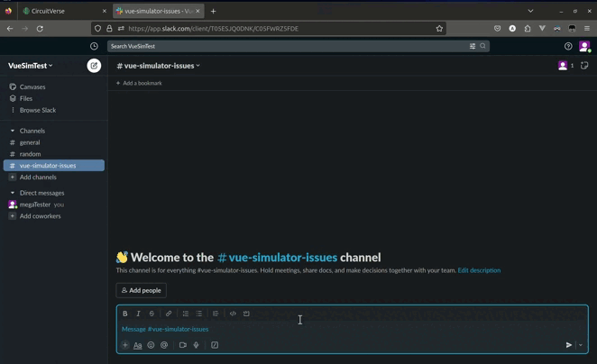Open the emoji picker in composer
The image size is (597, 364).
coord(151,345)
